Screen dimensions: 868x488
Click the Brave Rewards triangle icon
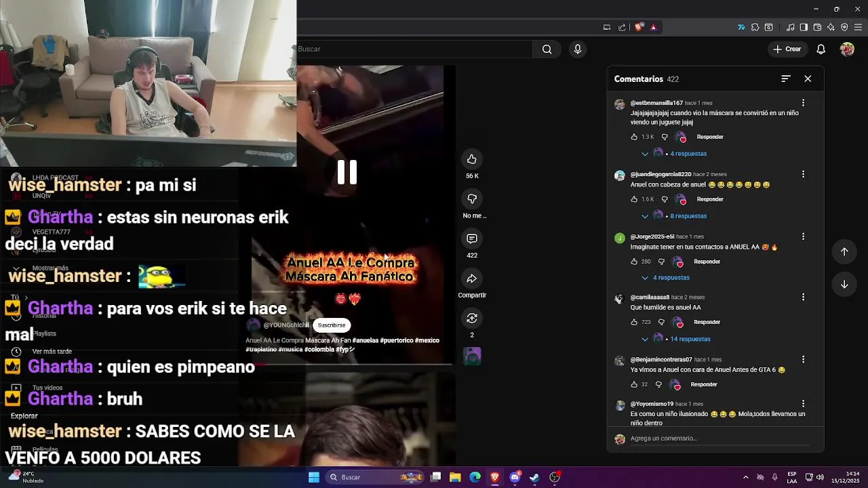[653, 27]
